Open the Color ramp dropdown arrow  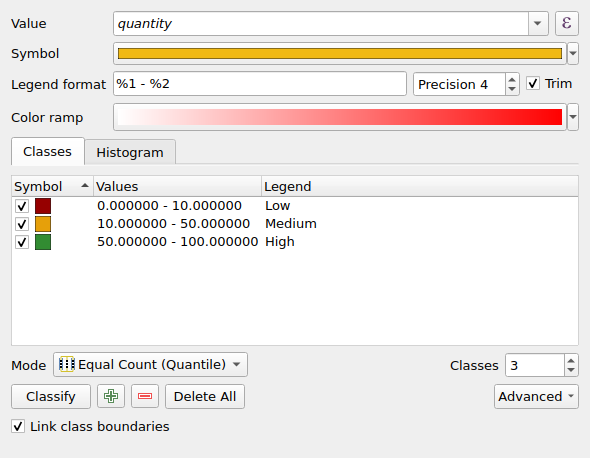tap(573, 117)
